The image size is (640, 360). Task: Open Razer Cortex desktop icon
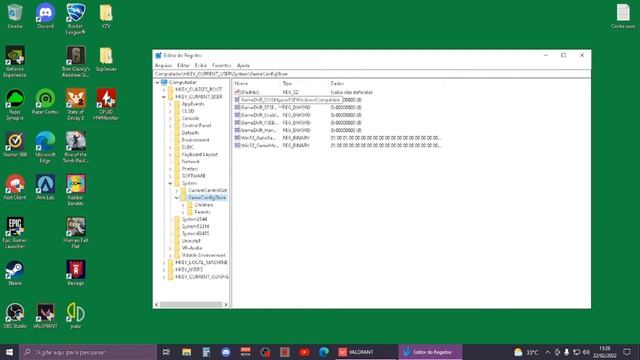click(x=45, y=102)
